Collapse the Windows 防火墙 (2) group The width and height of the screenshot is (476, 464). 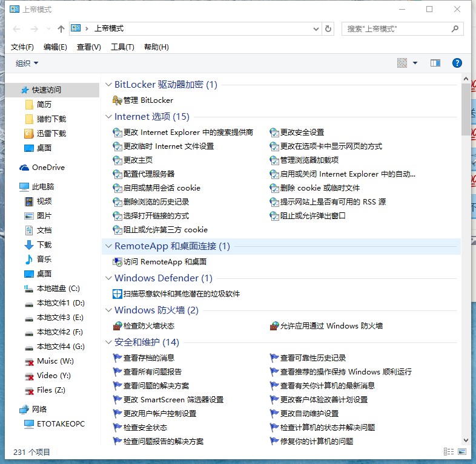pyautogui.click(x=108, y=310)
